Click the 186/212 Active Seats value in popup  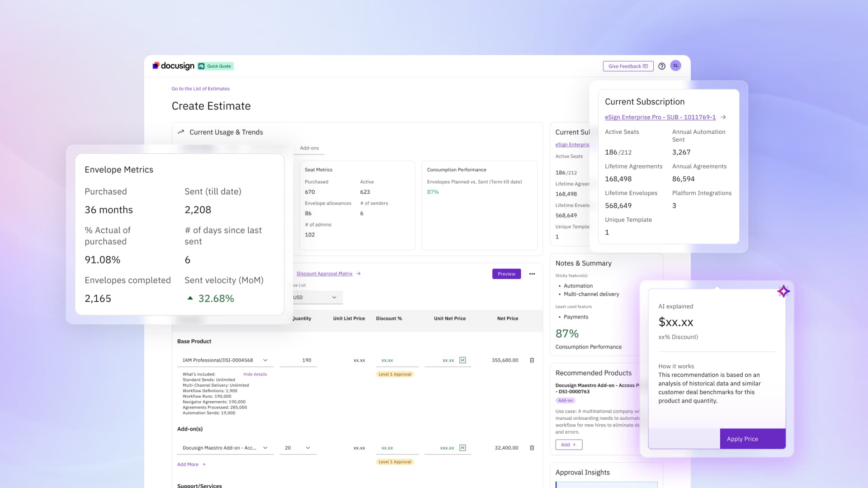618,152
